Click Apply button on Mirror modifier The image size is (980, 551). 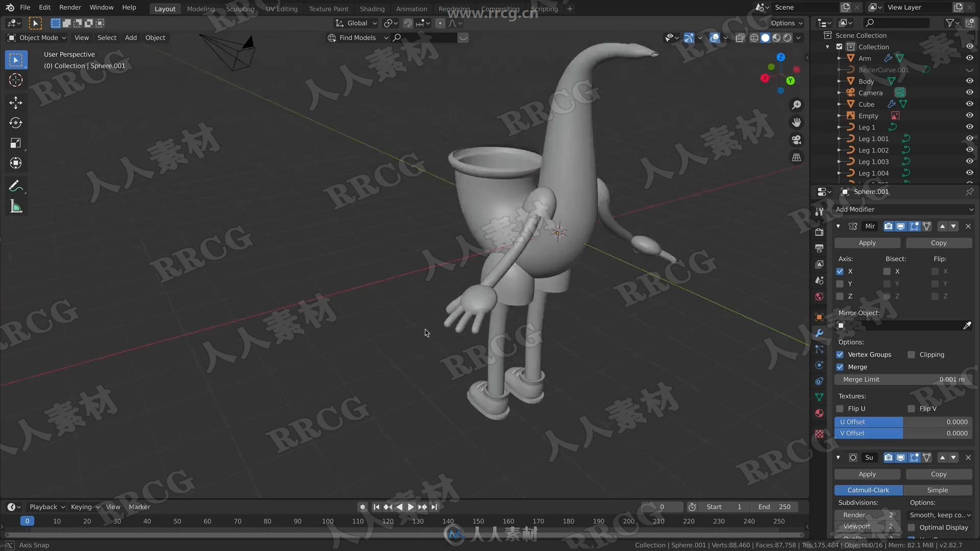868,242
